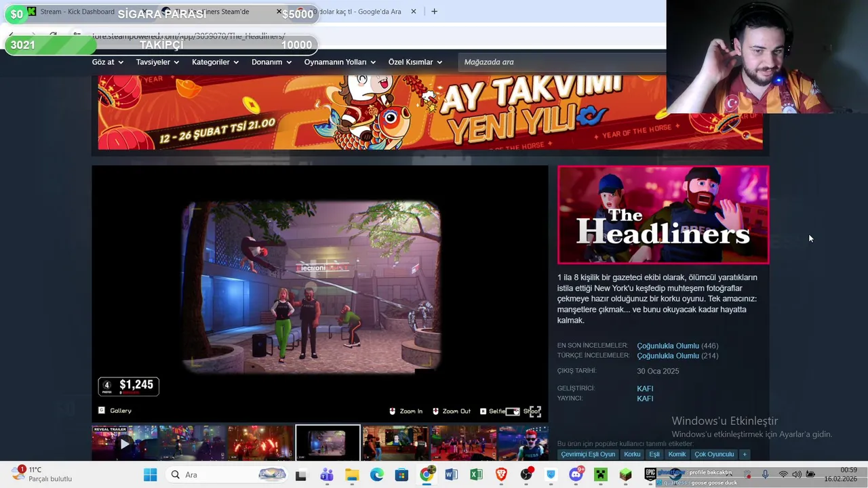
Task: Open Discord from the taskbar
Action: [576, 474]
